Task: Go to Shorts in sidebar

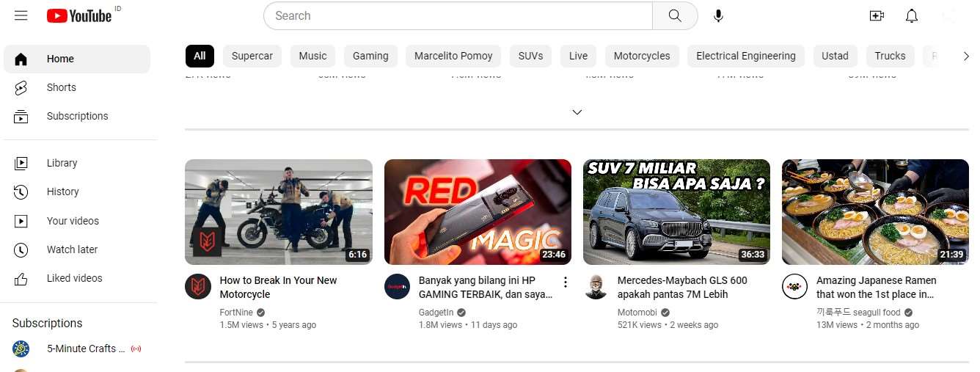Action: coord(77,87)
